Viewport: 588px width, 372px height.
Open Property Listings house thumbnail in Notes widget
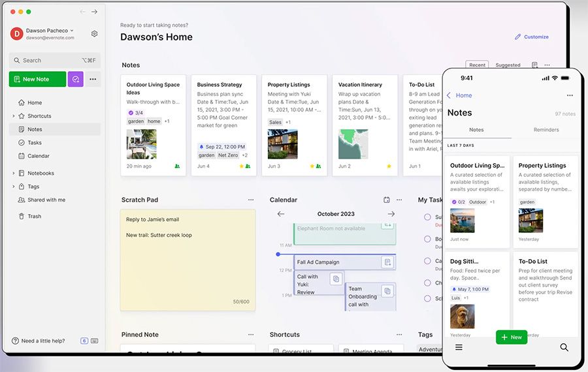point(283,144)
